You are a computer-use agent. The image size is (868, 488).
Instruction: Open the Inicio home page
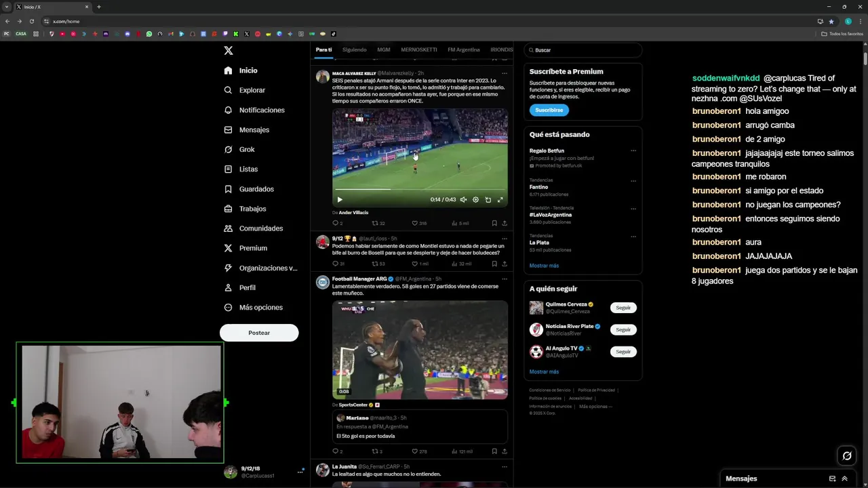point(241,70)
